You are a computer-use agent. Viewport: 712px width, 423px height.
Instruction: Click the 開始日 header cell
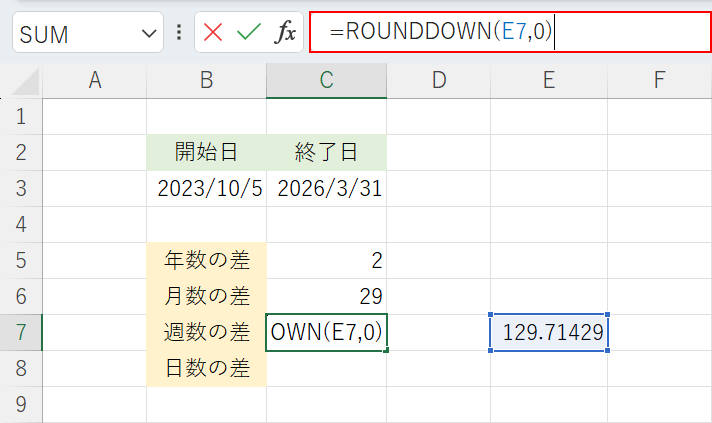[x=207, y=152]
